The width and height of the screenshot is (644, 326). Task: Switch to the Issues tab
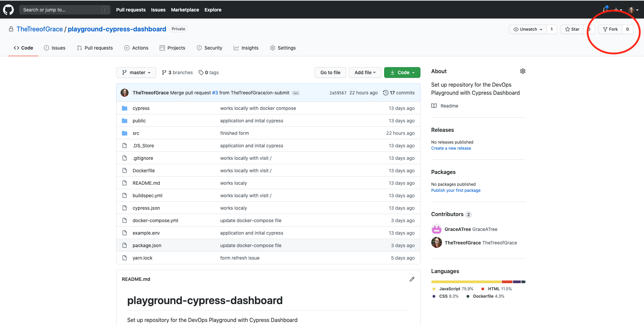click(x=55, y=48)
